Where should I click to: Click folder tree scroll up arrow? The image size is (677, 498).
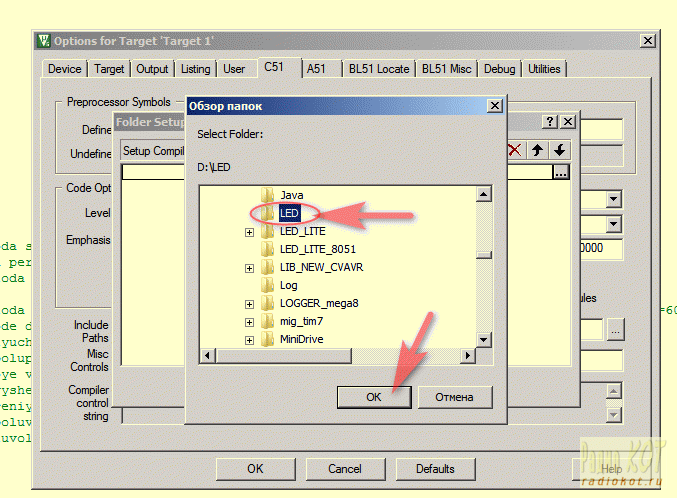coord(484,194)
